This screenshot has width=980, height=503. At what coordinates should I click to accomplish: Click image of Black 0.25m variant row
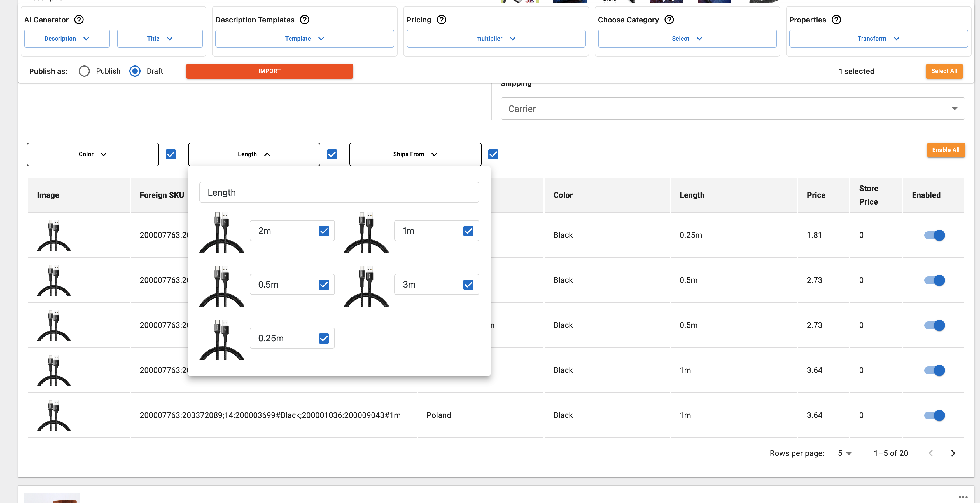tap(54, 235)
